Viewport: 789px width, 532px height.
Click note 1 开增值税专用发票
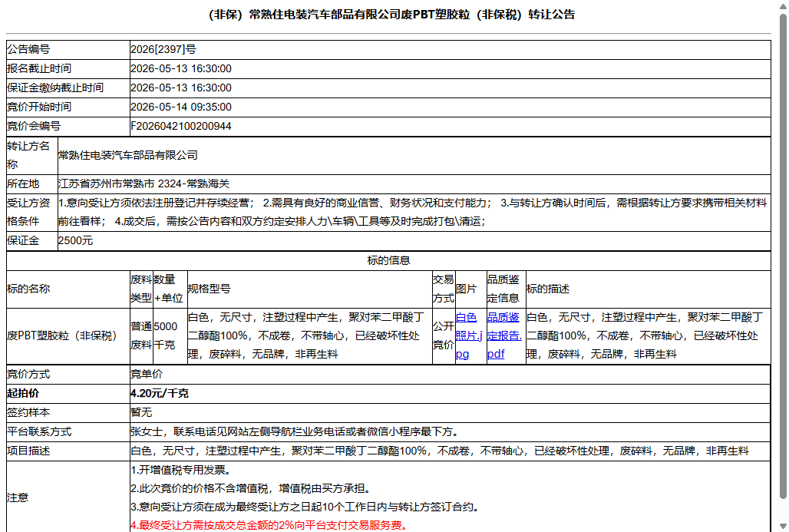[x=180, y=470]
